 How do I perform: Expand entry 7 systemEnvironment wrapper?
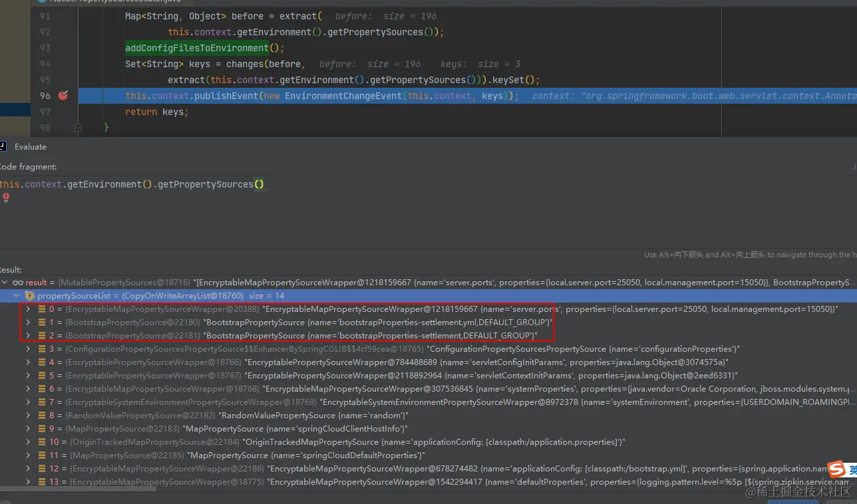[28, 402]
